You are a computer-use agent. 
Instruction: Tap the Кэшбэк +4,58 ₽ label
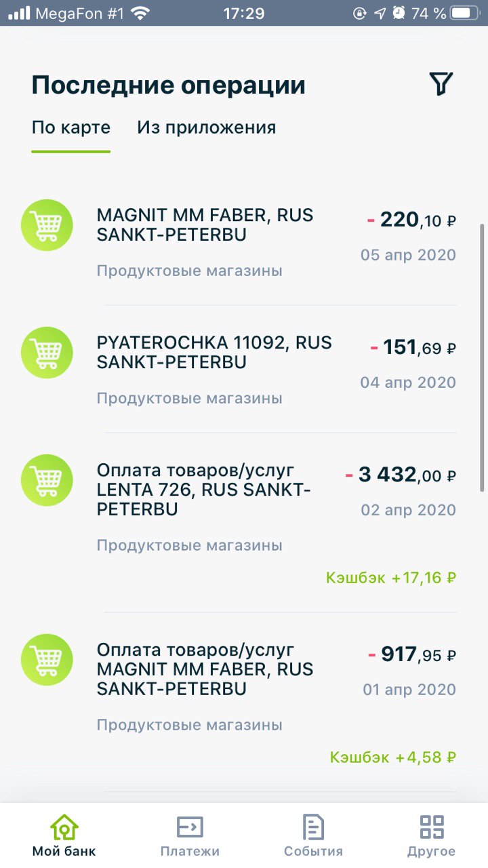coord(393,757)
